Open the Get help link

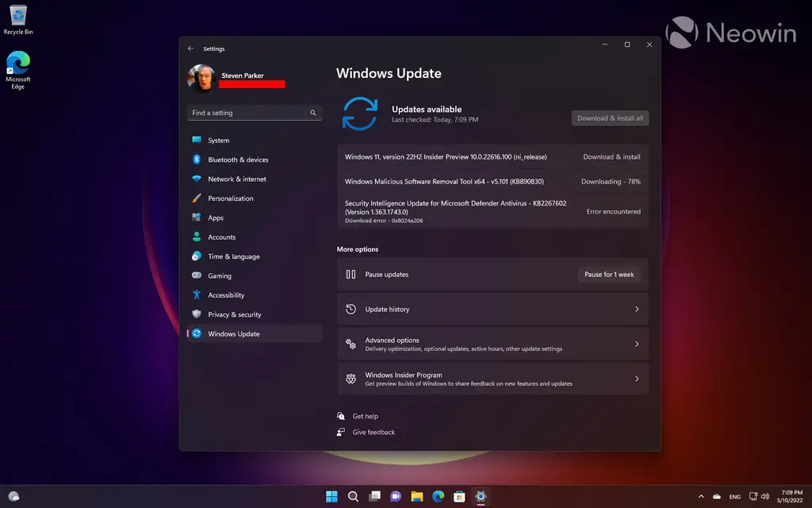365,416
